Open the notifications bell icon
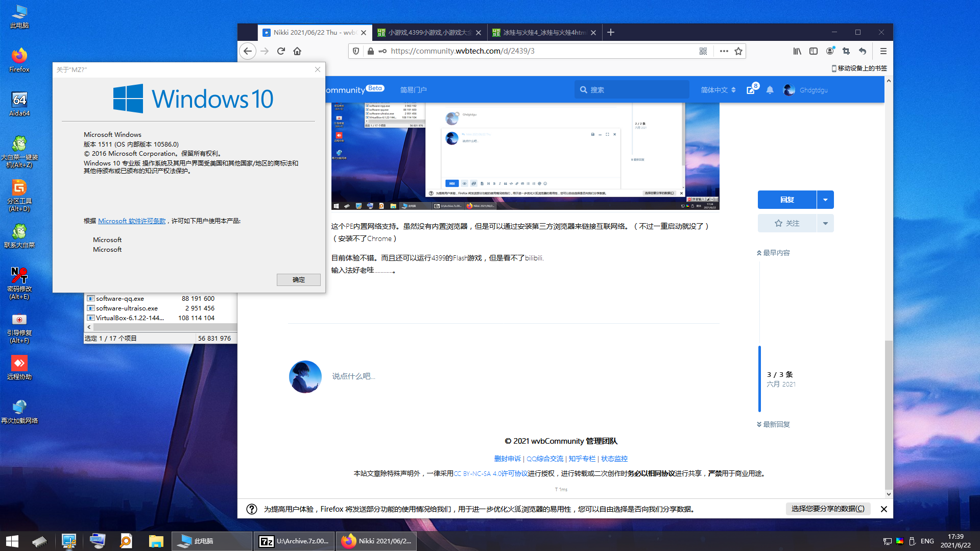 770,90
